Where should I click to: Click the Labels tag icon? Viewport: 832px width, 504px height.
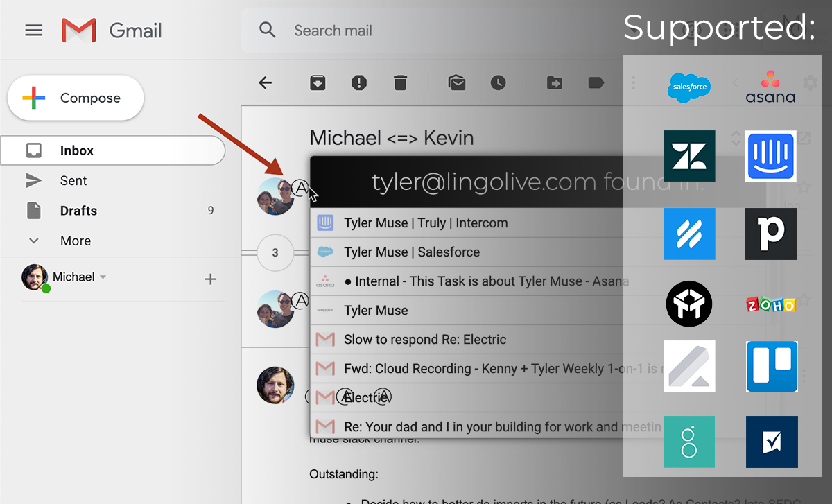click(x=596, y=83)
